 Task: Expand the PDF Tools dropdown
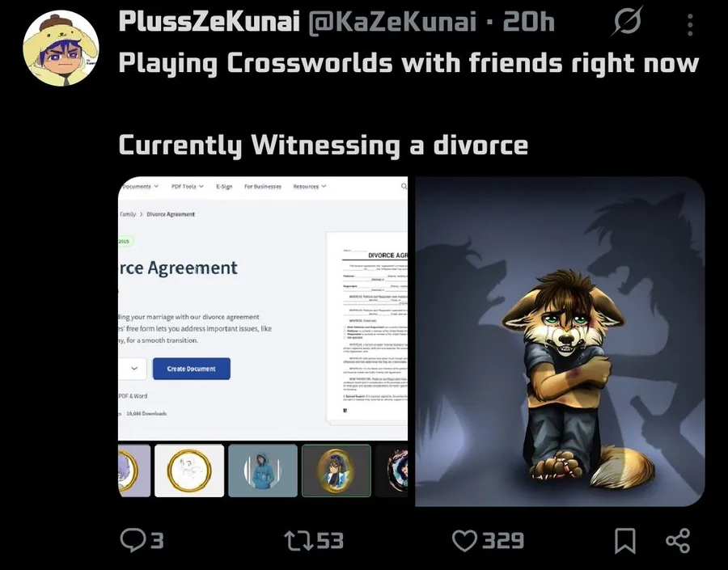tap(188, 186)
